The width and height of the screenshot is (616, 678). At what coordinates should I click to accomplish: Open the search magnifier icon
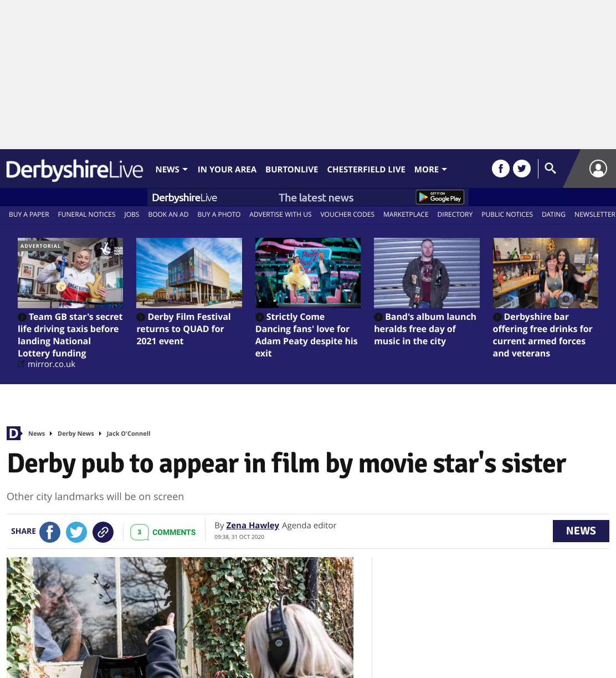[550, 168]
